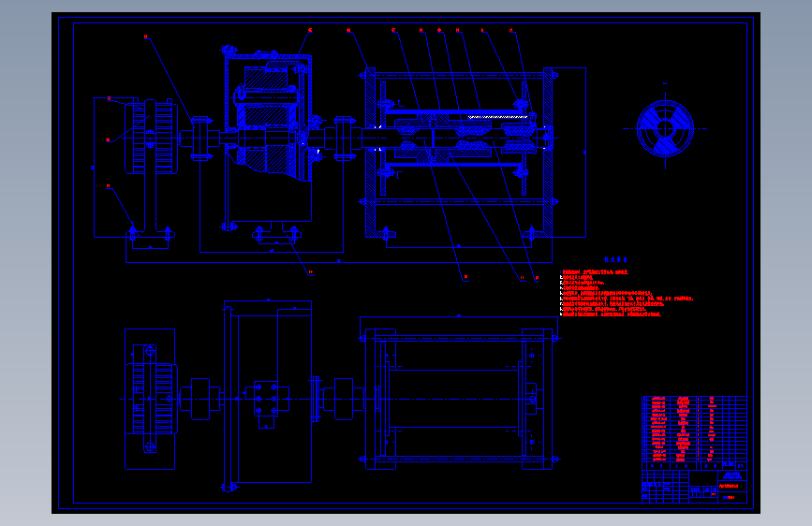
Task: Click the technical requirements heading above red notes
Action: click(x=615, y=259)
